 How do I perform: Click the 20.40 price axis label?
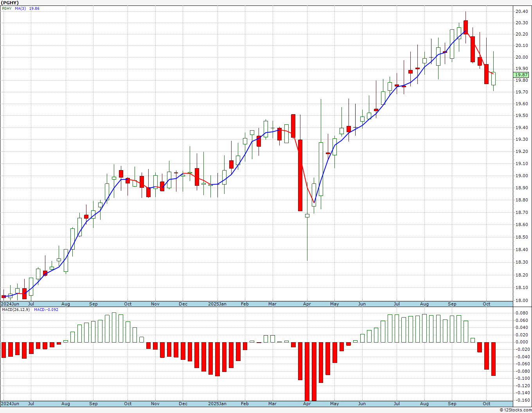click(x=521, y=11)
